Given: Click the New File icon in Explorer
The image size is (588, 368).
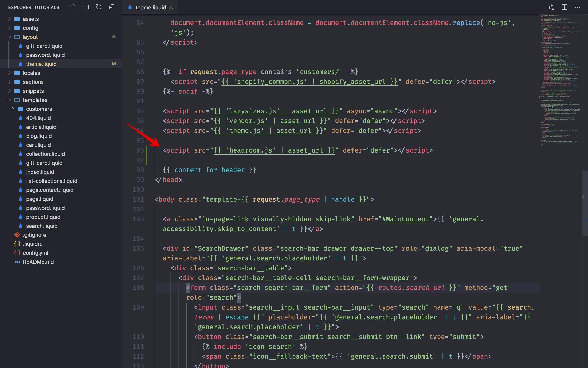Looking at the screenshot, I should [72, 7].
